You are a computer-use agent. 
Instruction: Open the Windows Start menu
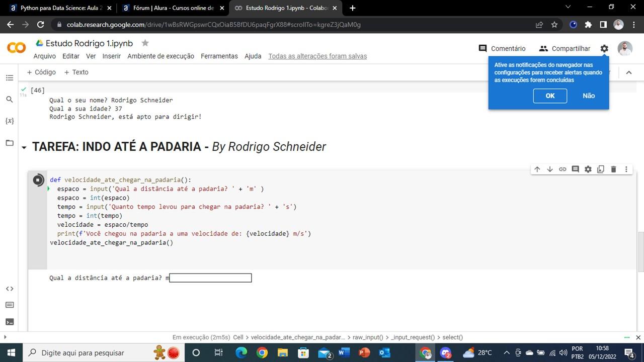click(11, 352)
